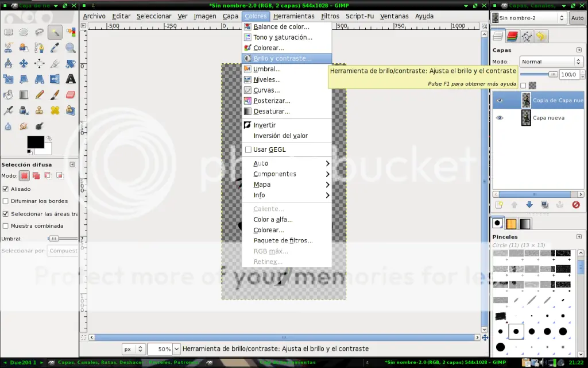Open the layer Modo Normal dropdown

[551, 62]
